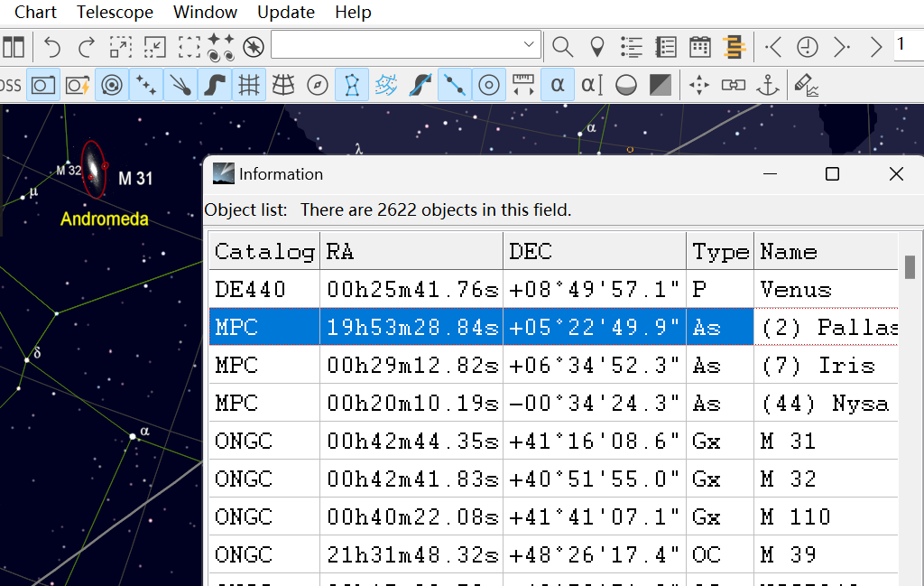Viewport: 924px width, 586px height.
Task: Click inside the toolbar search text field
Action: click(x=396, y=45)
